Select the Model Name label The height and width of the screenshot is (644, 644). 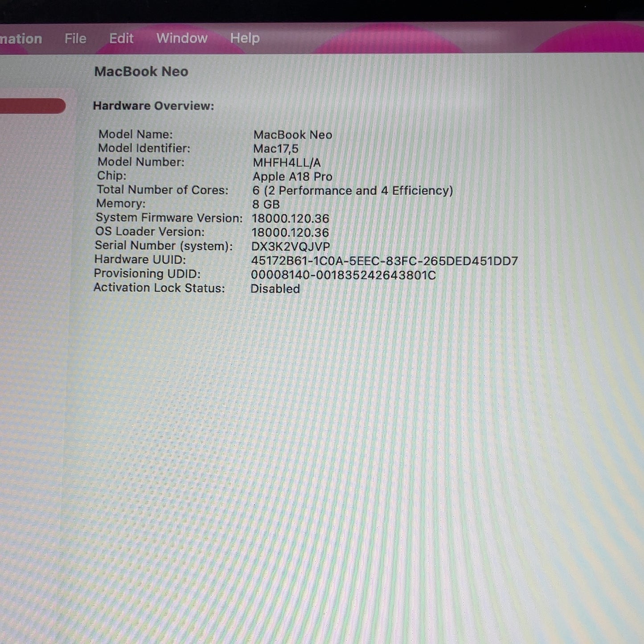pyautogui.click(x=135, y=134)
